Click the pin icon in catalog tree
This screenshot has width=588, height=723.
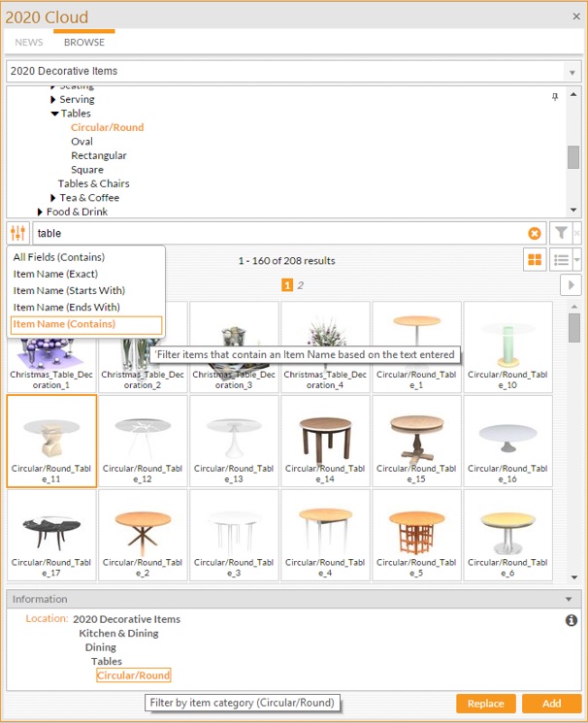[555, 97]
